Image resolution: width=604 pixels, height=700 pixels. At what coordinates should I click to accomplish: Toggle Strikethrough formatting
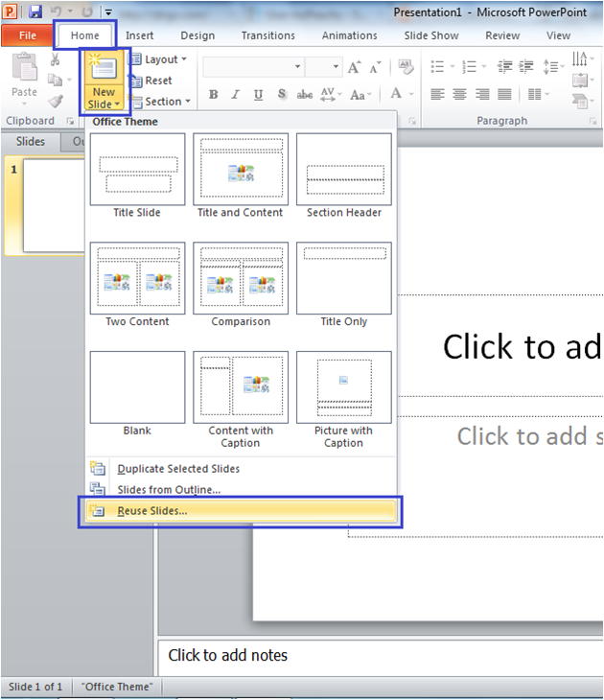305,94
